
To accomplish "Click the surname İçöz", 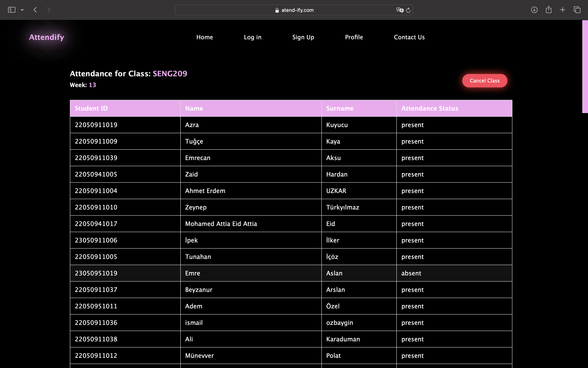I will pos(332,257).
